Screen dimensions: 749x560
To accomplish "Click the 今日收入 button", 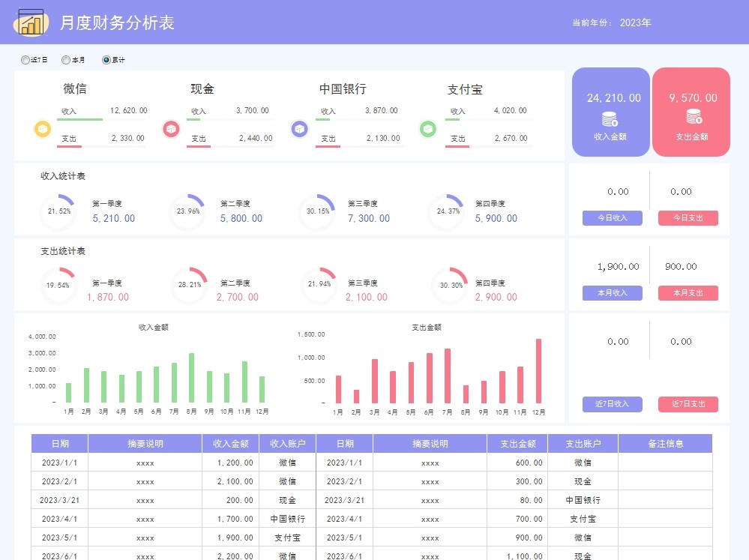I will [612, 218].
